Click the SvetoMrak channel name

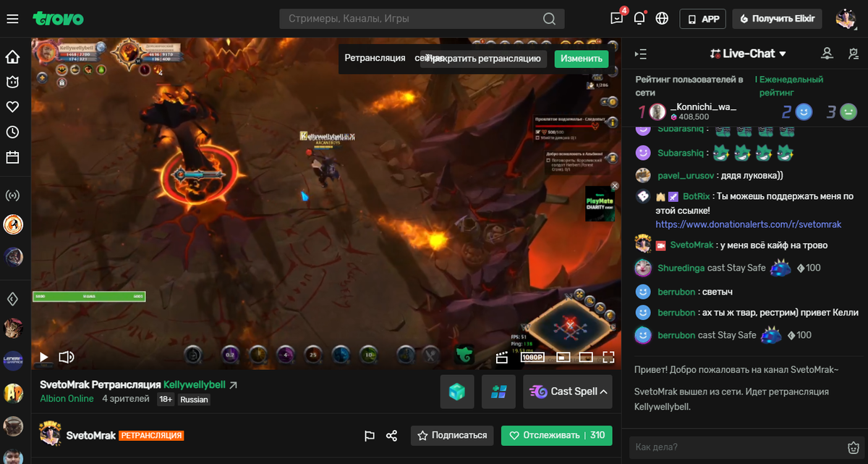(91, 436)
